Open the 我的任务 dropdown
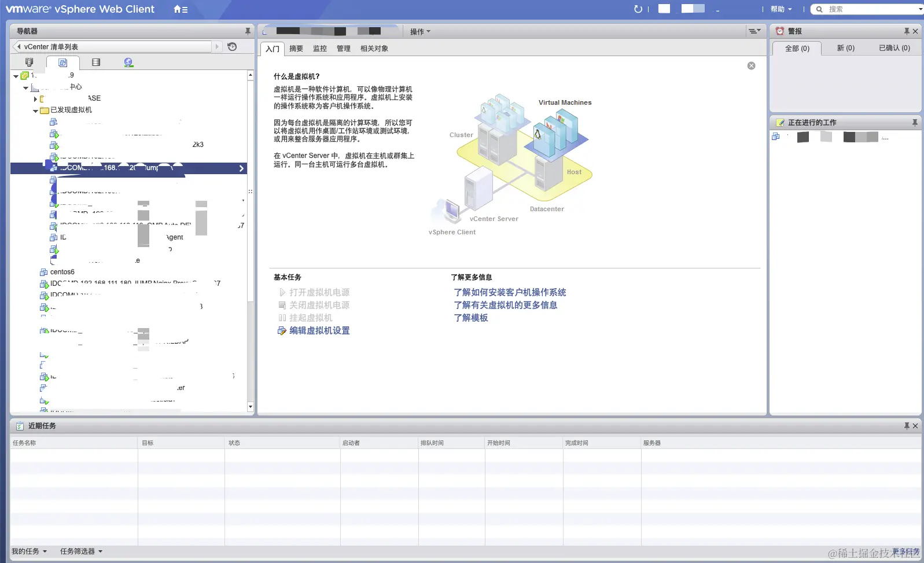This screenshot has width=924, height=563. point(30,551)
